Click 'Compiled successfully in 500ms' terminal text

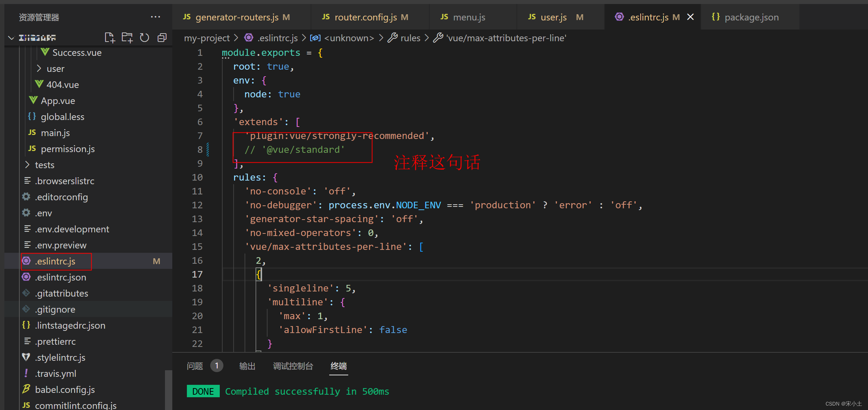[x=307, y=391]
